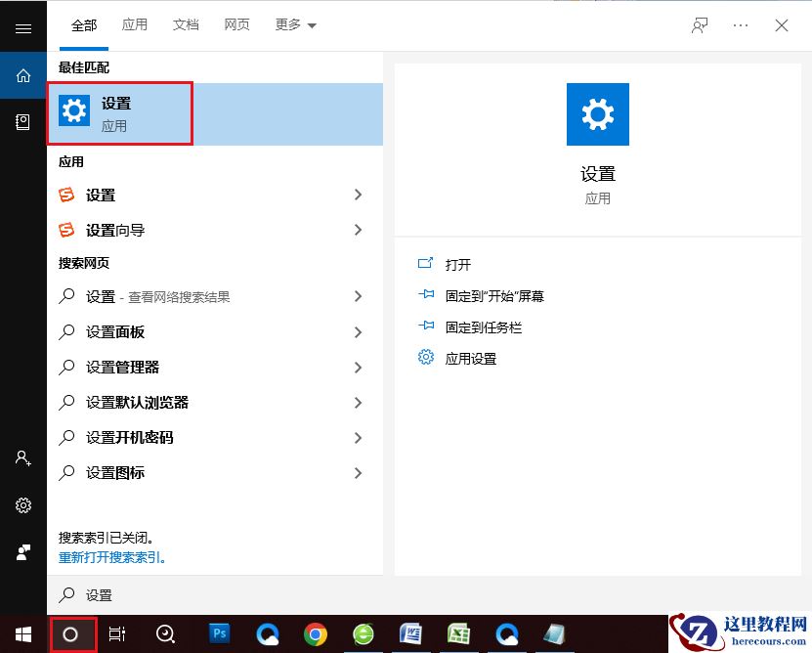Launch Google Chrome from taskbar
812x653 pixels.
[315, 634]
